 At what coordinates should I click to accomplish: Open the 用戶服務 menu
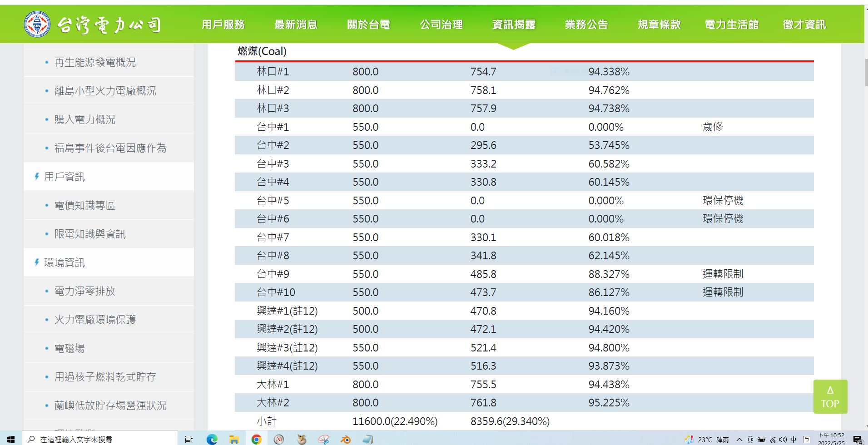tap(223, 25)
